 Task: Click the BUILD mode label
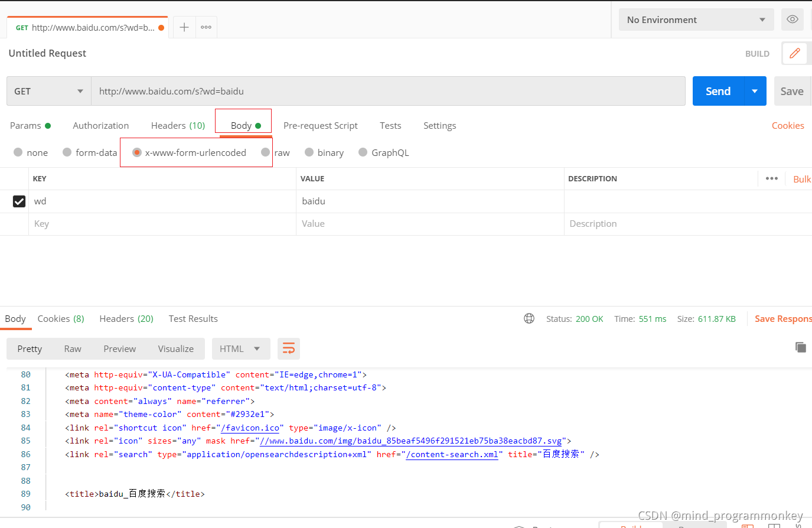coord(757,54)
